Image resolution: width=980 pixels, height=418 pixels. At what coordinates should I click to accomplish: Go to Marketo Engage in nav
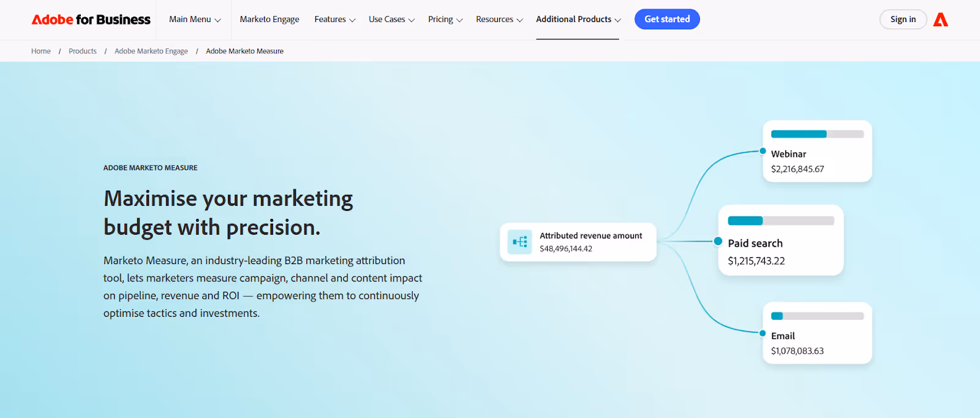point(269,20)
